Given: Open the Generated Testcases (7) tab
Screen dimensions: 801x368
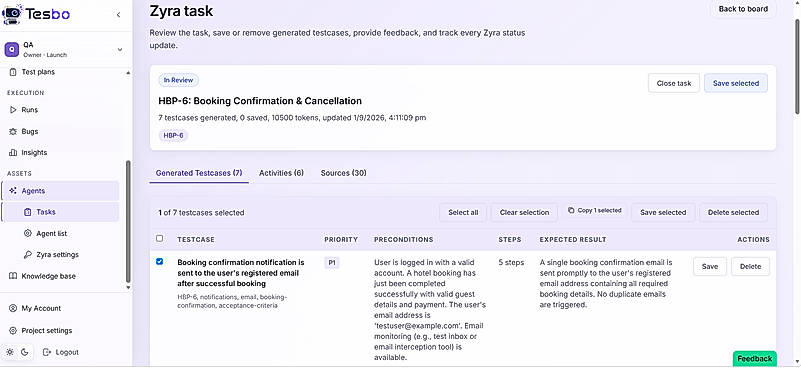Looking at the screenshot, I should 199,173.
